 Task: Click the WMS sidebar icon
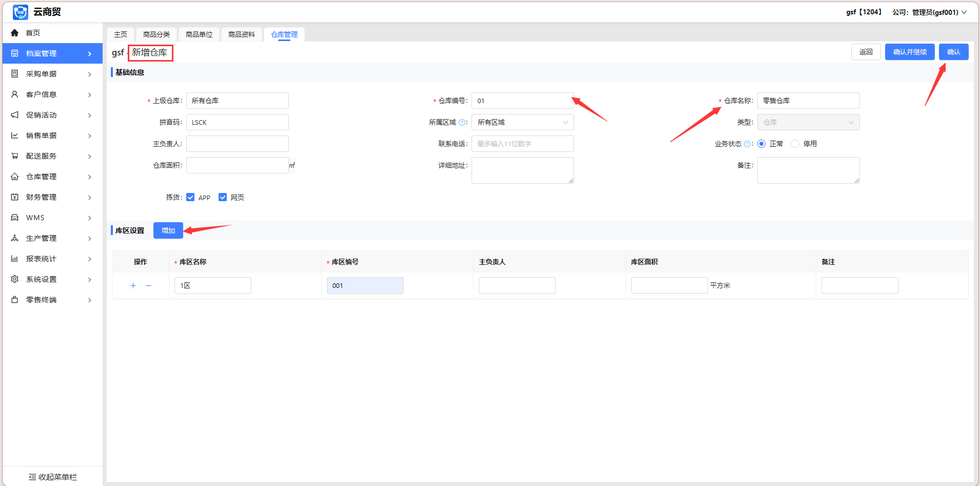tap(15, 218)
